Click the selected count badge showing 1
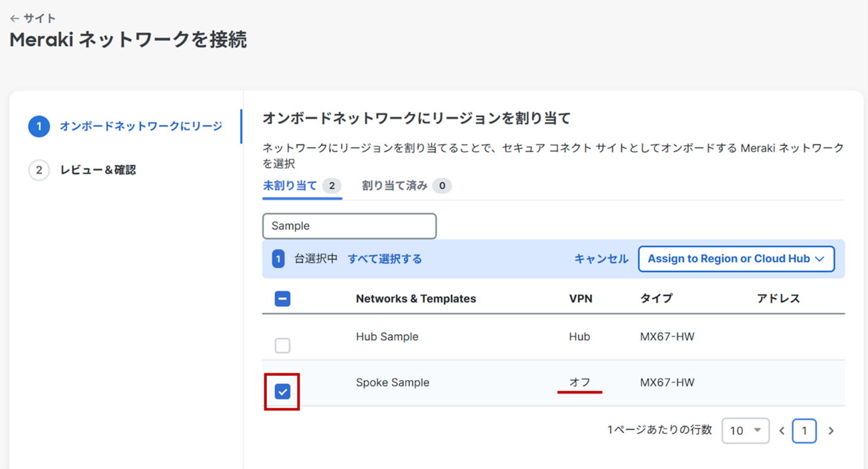 point(278,259)
